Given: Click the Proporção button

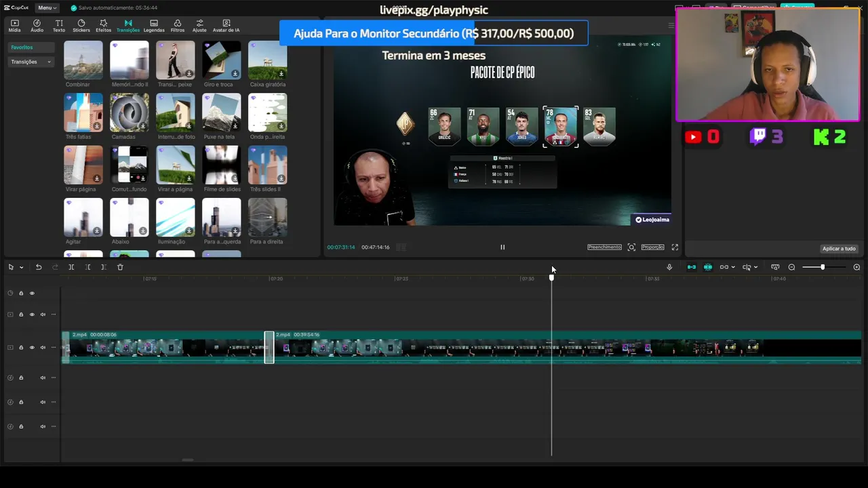Looking at the screenshot, I should tap(652, 247).
